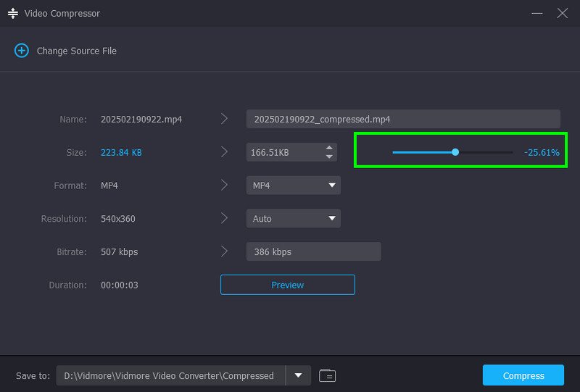Image resolution: width=580 pixels, height=392 pixels.
Task: Click the compression ratio slider handle
Action: pos(455,152)
